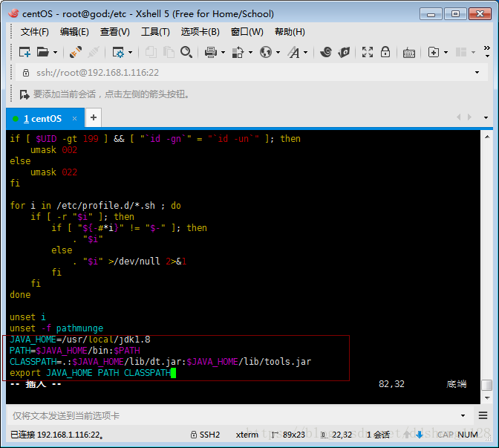Viewport: 499px width, 448px height.
Task: Open the 工具(T) menu
Action: pyautogui.click(x=155, y=32)
